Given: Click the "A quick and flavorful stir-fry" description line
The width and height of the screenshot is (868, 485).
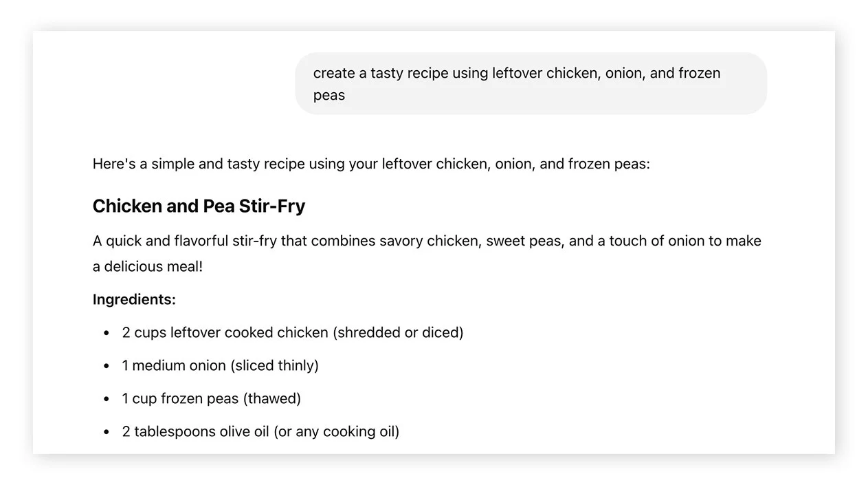Looking at the screenshot, I should coord(426,241).
